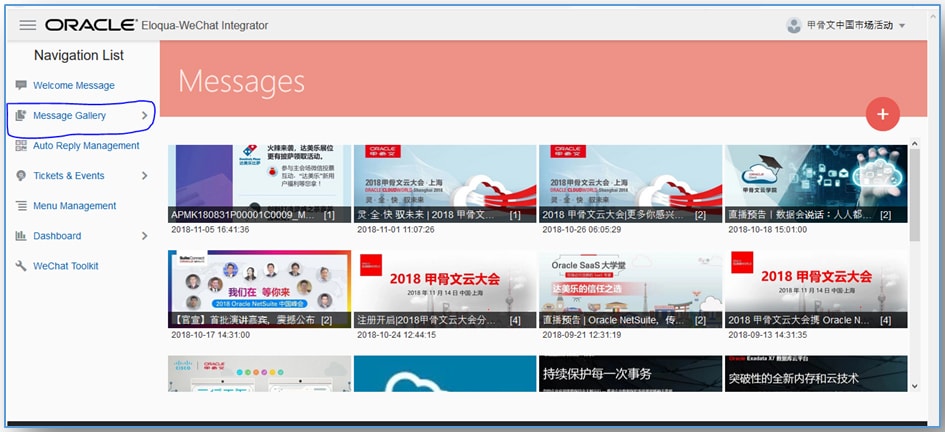Click the Dashboard bar chart icon

point(21,236)
